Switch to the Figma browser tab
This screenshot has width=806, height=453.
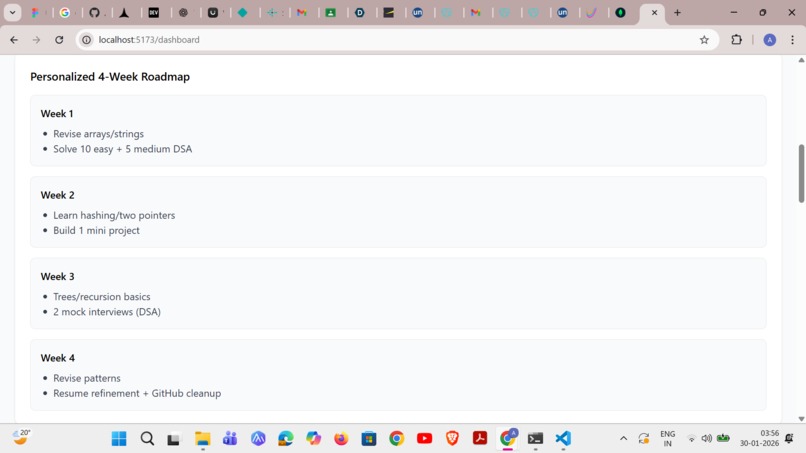35,13
